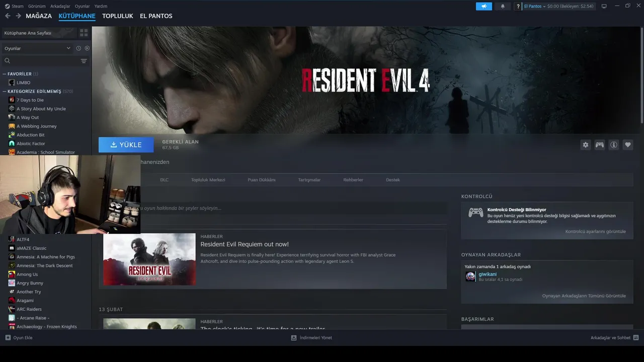Open the announcements megaphone button

pos(484,7)
